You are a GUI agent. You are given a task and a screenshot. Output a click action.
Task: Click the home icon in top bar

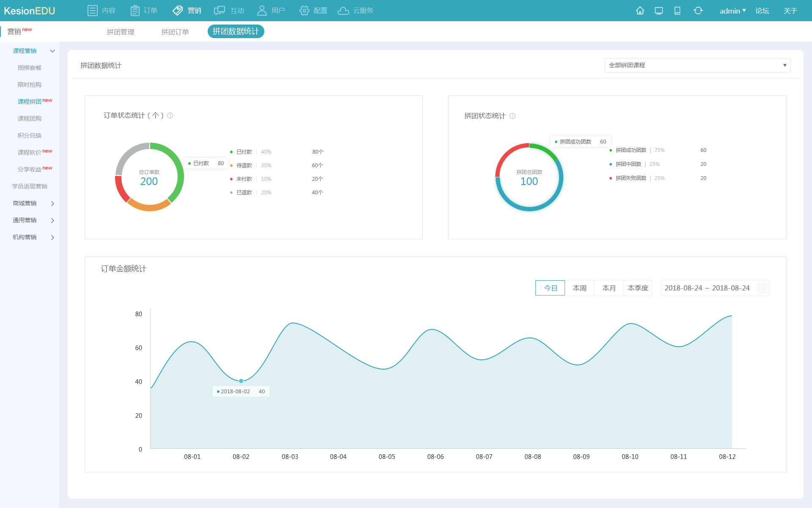click(x=640, y=11)
